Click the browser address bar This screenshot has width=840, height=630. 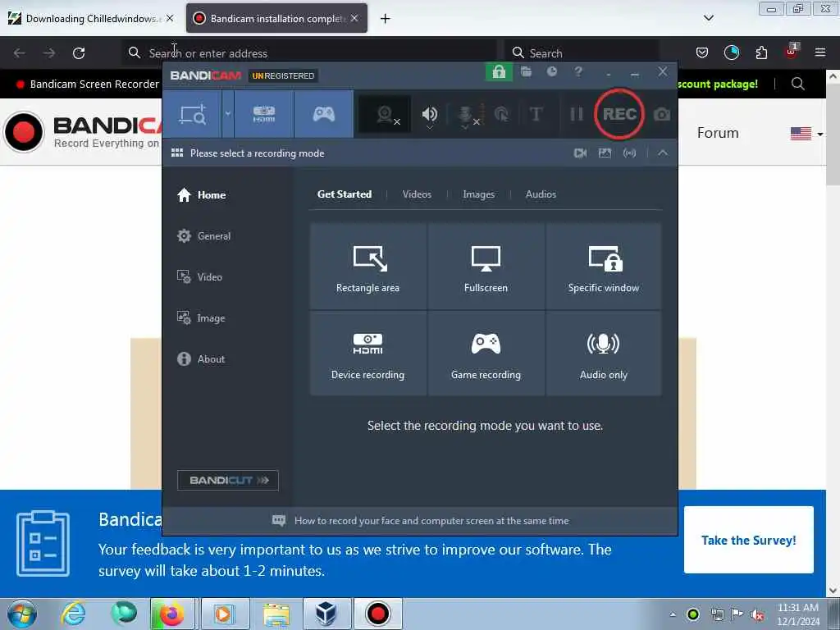(309, 53)
